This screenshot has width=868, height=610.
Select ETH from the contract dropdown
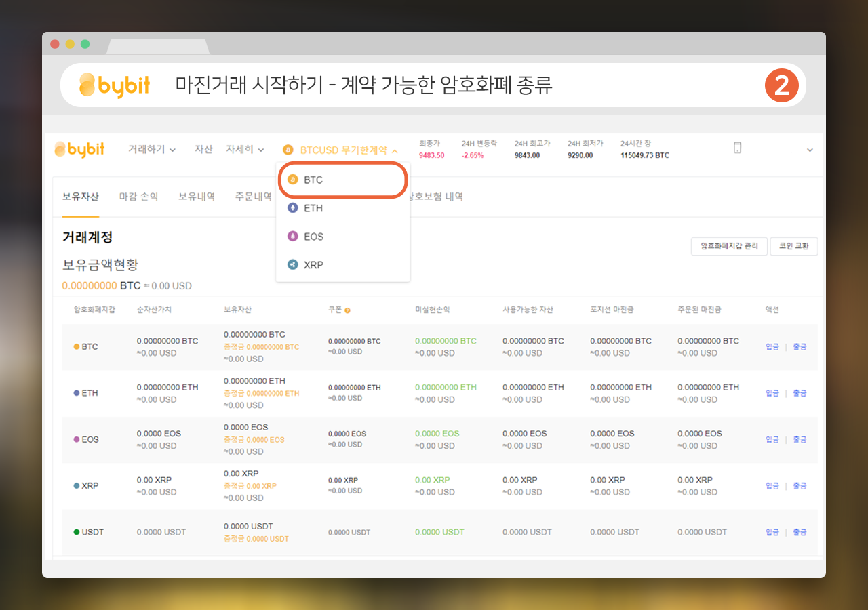[x=342, y=208]
